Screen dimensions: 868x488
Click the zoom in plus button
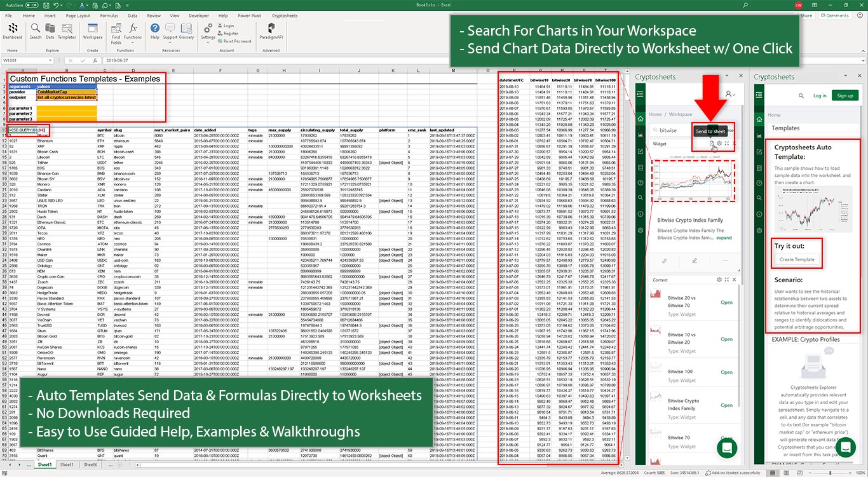[851, 473]
